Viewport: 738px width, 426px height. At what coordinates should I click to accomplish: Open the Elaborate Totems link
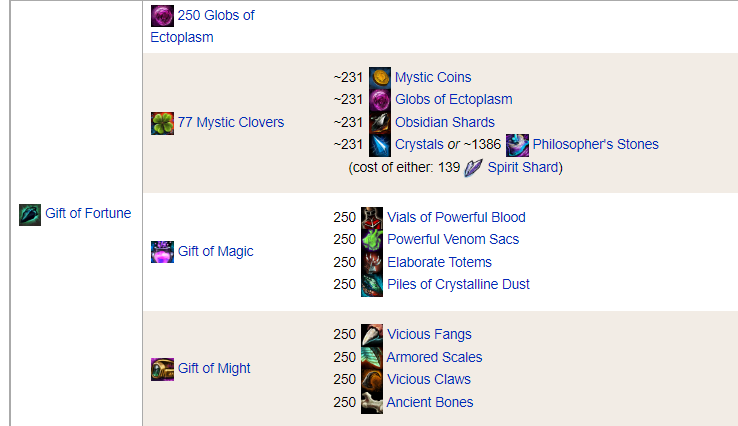[x=439, y=262]
